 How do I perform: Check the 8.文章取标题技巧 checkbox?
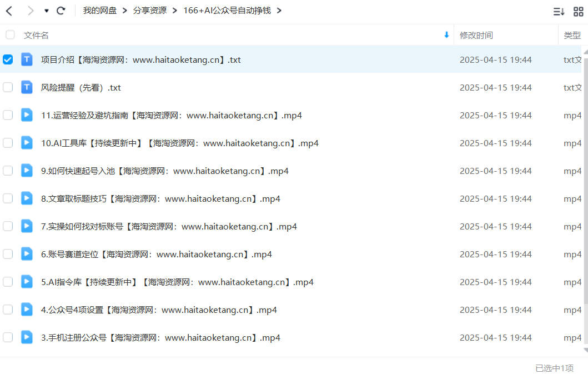[8, 198]
